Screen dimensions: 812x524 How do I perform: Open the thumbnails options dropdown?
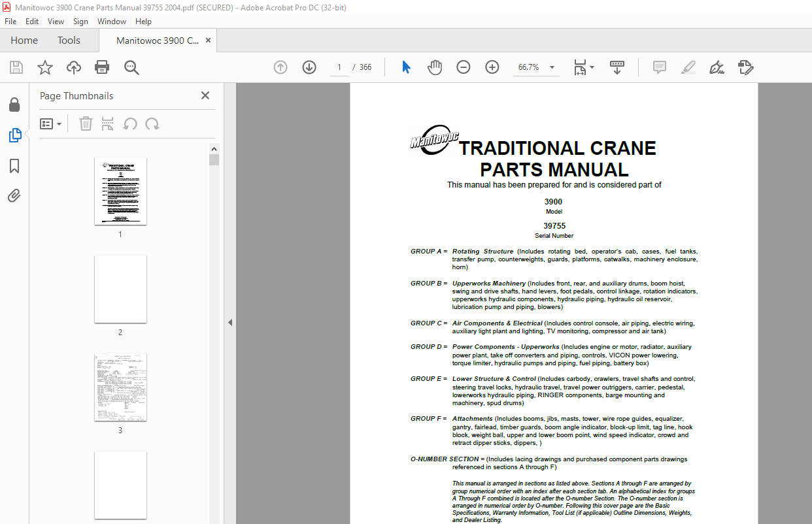pos(50,123)
